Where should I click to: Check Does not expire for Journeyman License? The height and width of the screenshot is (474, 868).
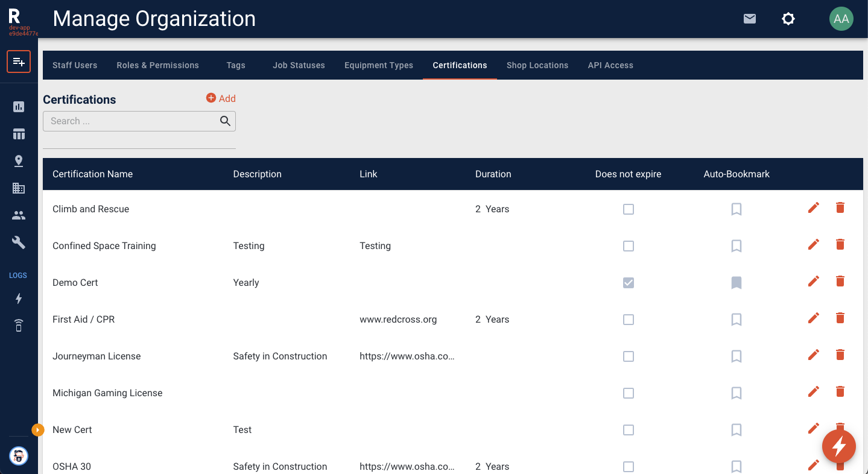629,356
